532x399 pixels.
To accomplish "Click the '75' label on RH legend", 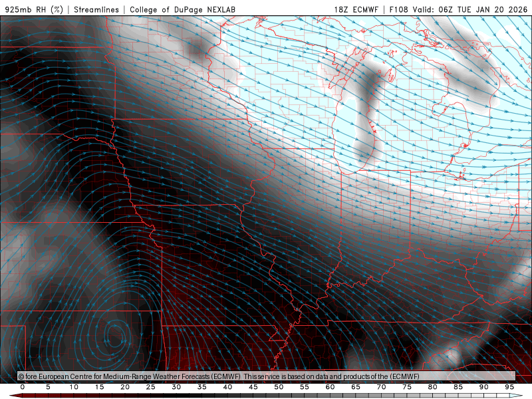I will [x=407, y=387].
